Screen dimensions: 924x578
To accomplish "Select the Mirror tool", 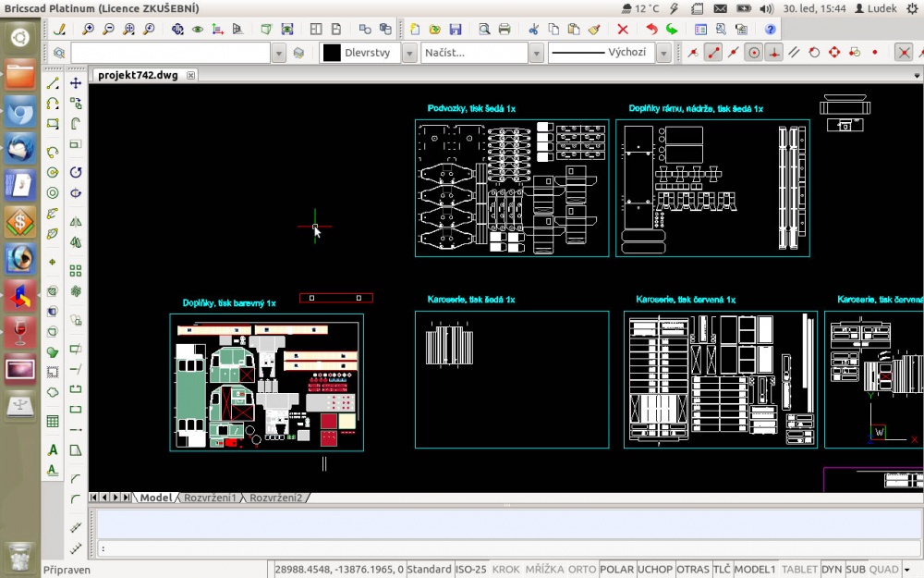I will tap(76, 222).
